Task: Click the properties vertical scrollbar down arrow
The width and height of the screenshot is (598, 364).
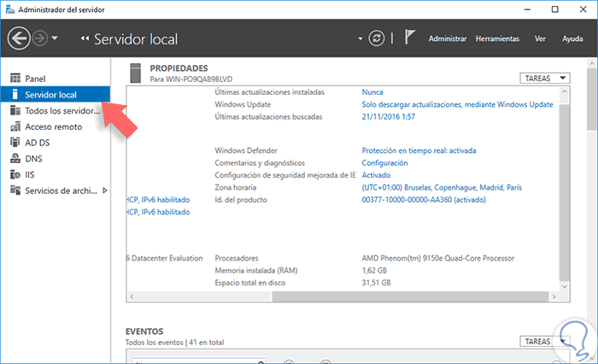Action: [x=565, y=286]
